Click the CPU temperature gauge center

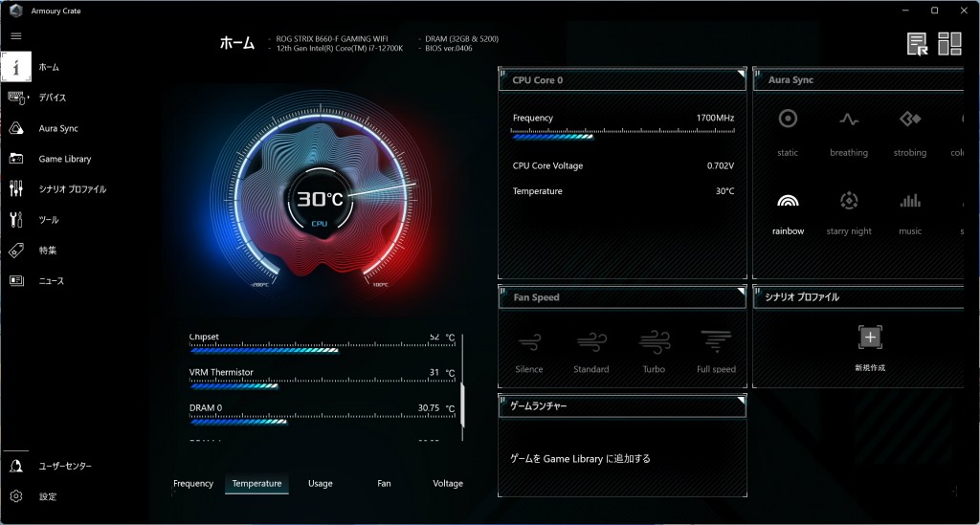pyautogui.click(x=320, y=201)
